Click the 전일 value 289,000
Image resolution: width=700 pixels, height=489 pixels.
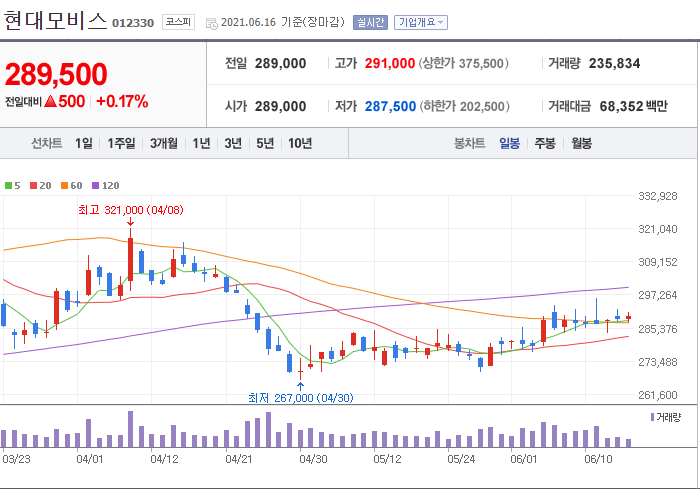[x=280, y=63]
